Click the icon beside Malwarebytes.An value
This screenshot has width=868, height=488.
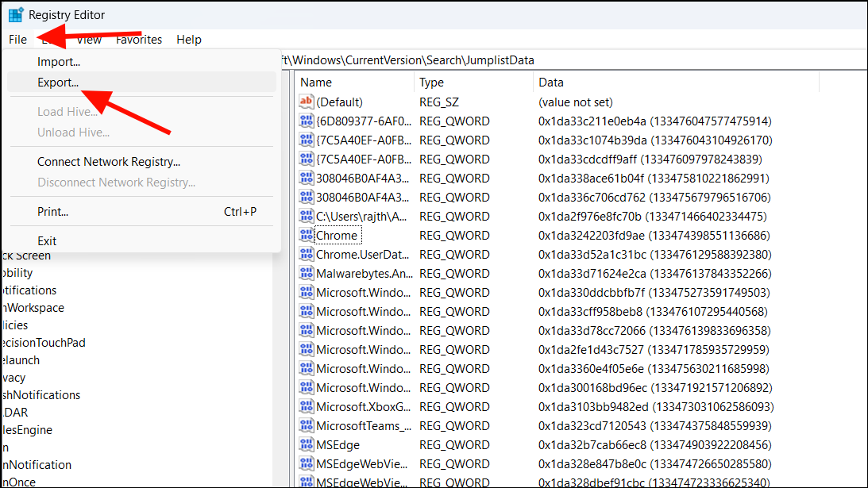pyautogui.click(x=307, y=273)
